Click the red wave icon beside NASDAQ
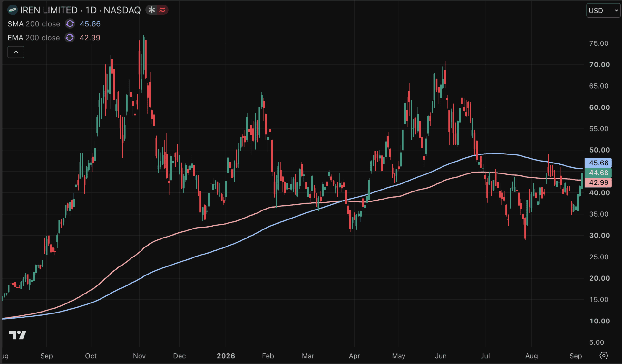This screenshot has height=364, width=622. (162, 10)
